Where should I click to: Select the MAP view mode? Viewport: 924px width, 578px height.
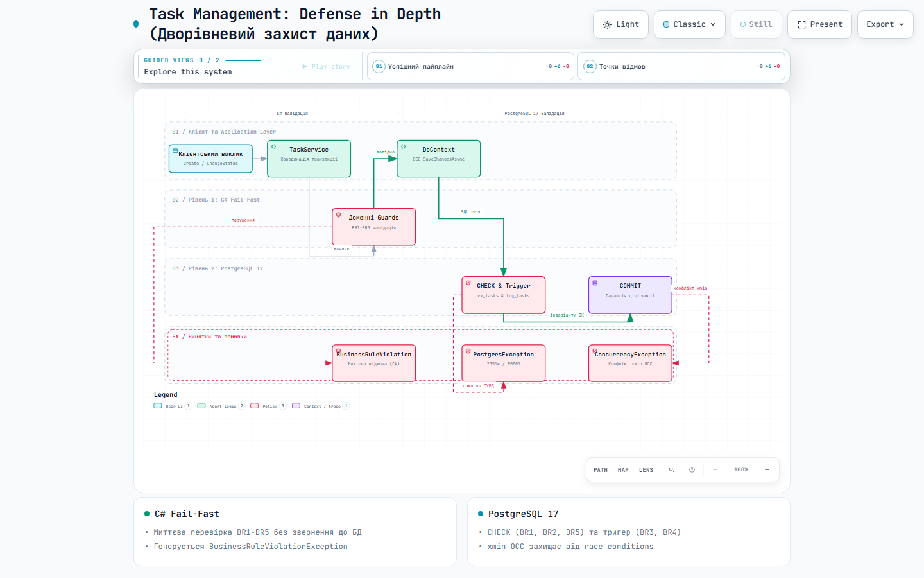(623, 470)
